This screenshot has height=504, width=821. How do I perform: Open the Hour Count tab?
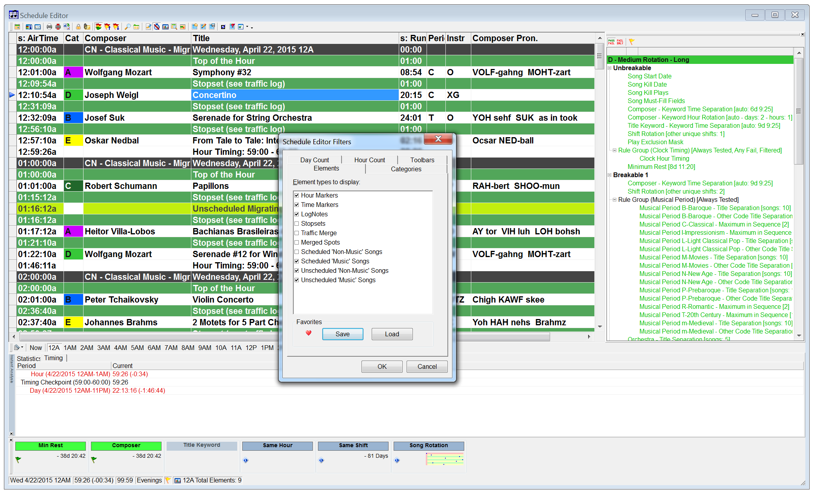tap(369, 160)
